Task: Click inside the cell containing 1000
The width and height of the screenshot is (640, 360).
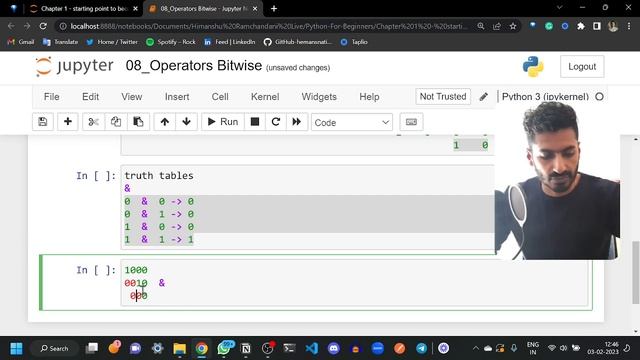Action: (354, 282)
